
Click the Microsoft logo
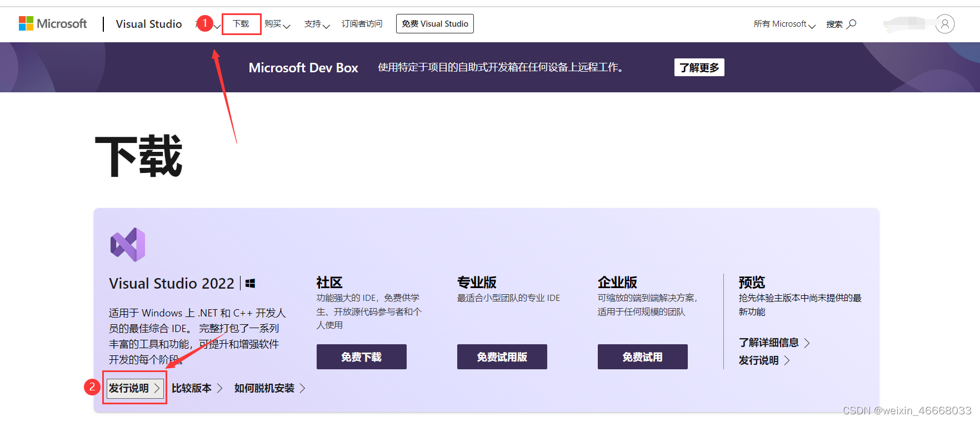click(x=53, y=23)
